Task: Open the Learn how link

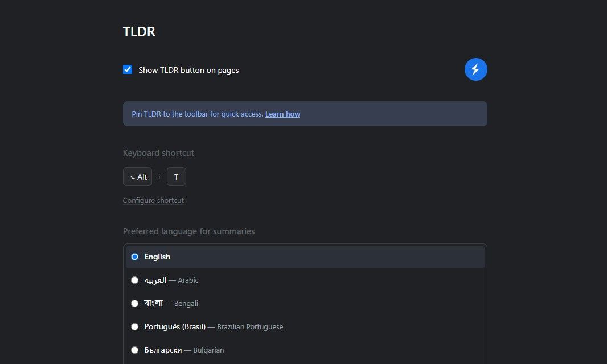Action: (282, 114)
